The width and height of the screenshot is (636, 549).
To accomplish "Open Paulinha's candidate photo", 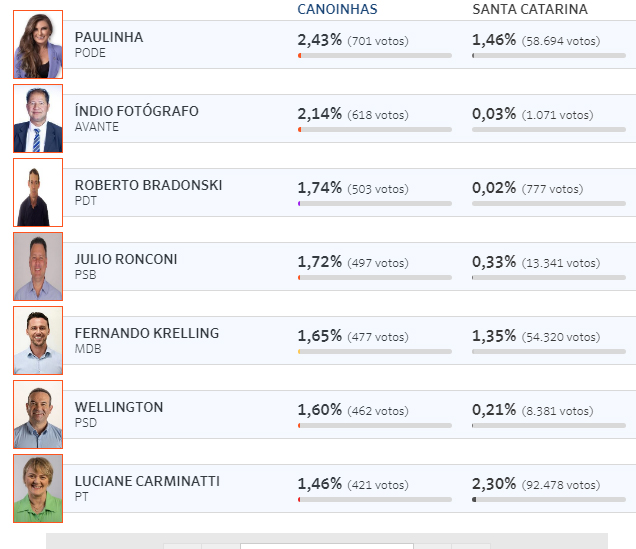I will (38, 45).
